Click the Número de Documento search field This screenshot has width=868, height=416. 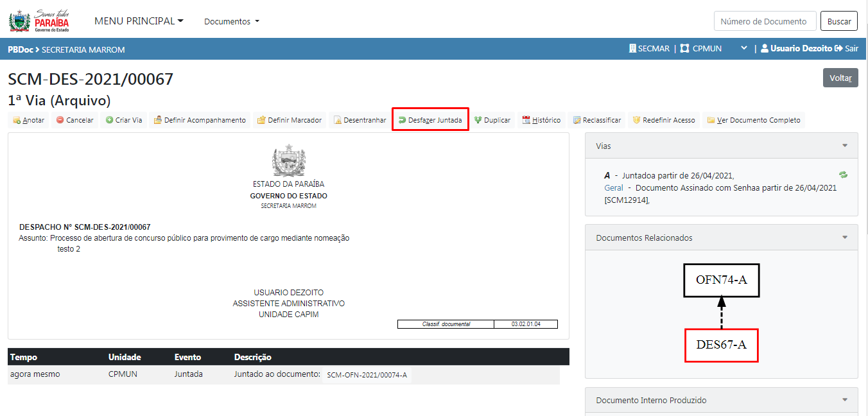tap(765, 21)
